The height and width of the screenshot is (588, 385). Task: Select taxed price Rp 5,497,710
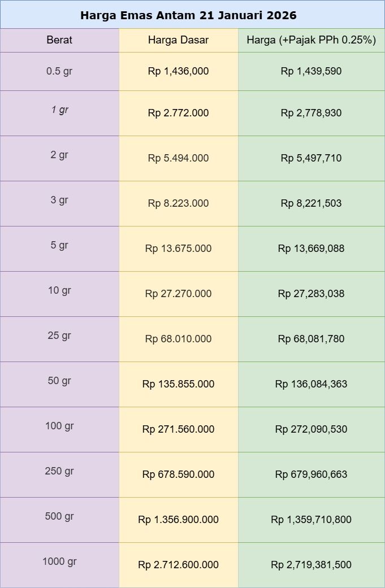[311, 158]
